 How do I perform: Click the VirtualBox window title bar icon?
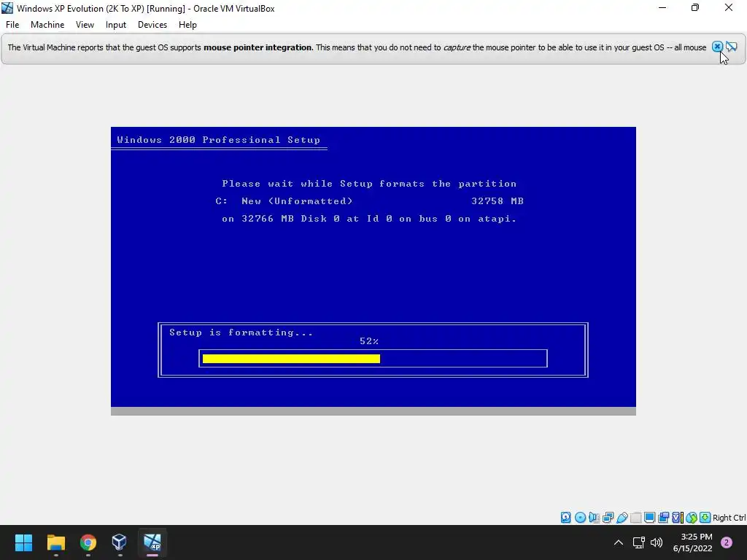click(7, 8)
